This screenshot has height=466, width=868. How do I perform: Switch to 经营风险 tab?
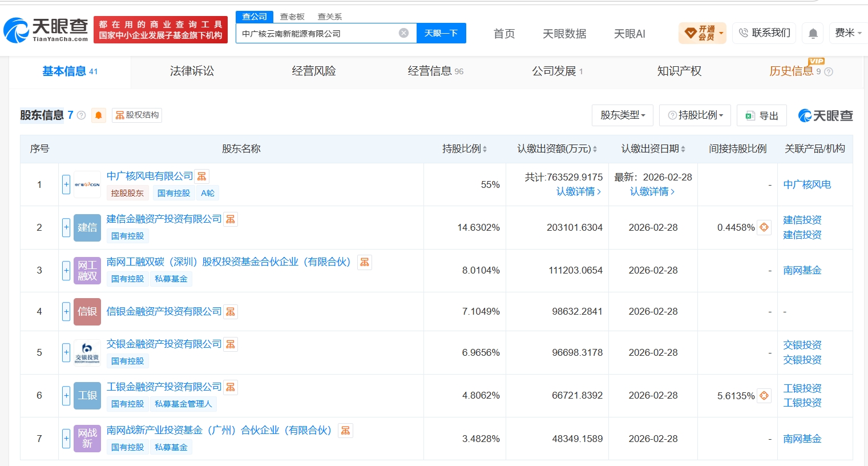click(x=314, y=71)
